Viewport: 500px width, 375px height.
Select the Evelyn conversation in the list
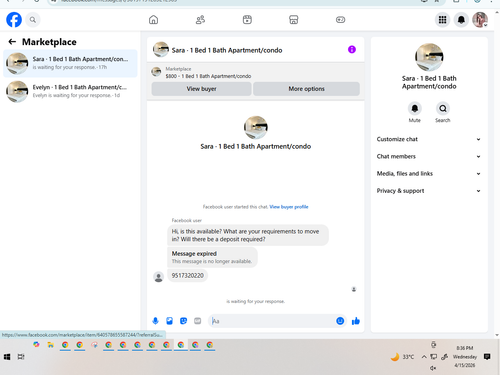(x=70, y=91)
